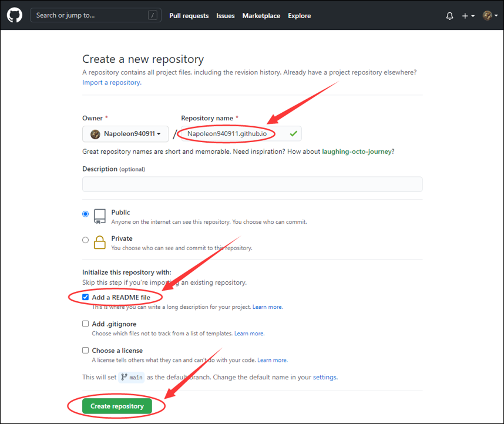
Task: Open the Owner dropdown Napoleon940911
Action: click(126, 134)
